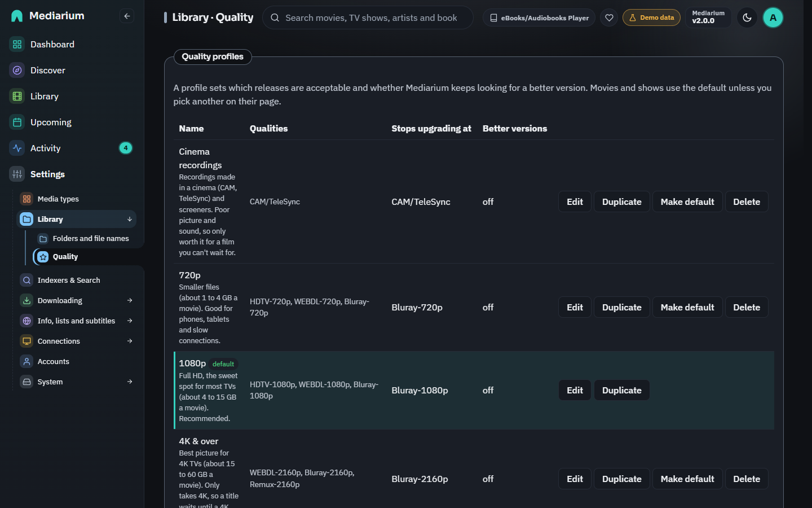Duplicate the 4K & over profile
Screen dimensions: 812x508
click(621, 479)
